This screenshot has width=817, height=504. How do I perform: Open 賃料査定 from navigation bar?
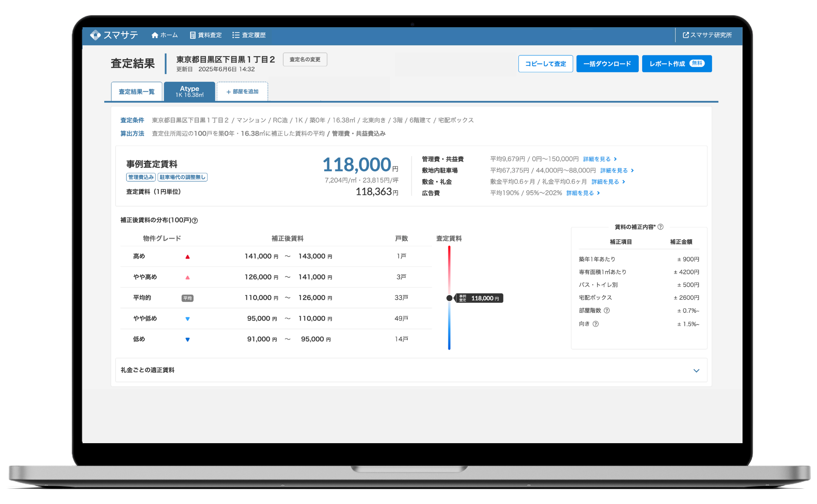[206, 35]
